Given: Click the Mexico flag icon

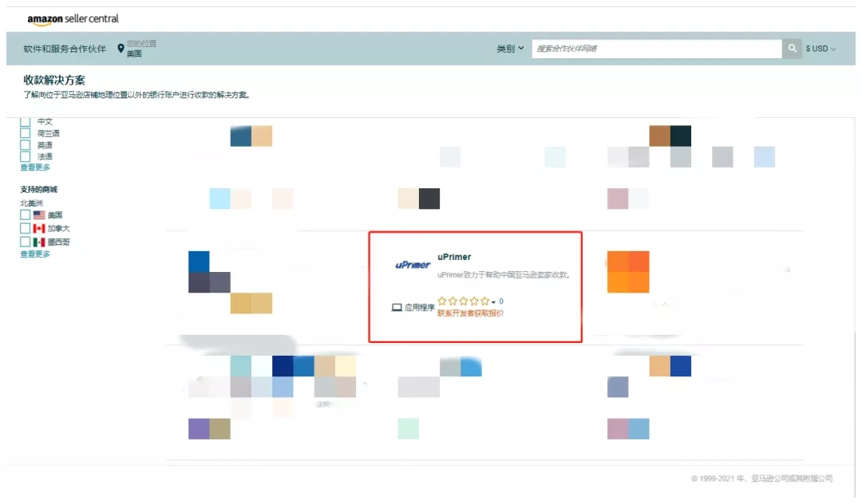Looking at the screenshot, I should (39, 242).
